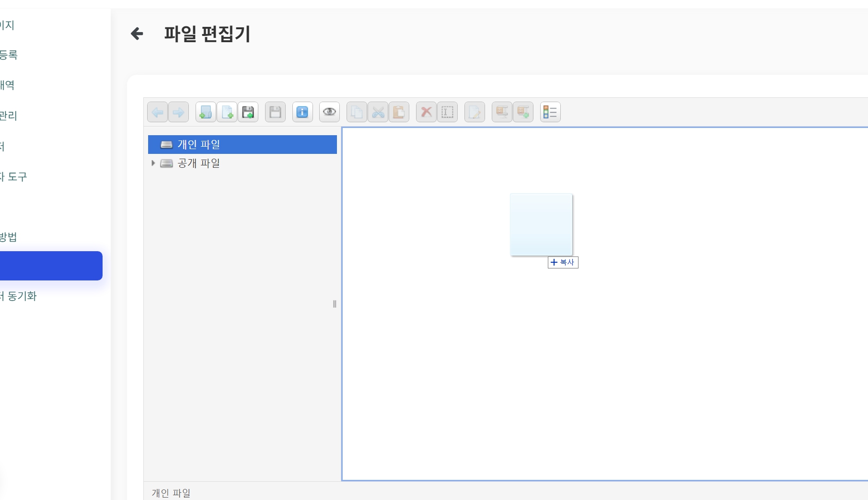
Task: Create a new folder from the toolbar
Action: [206, 112]
